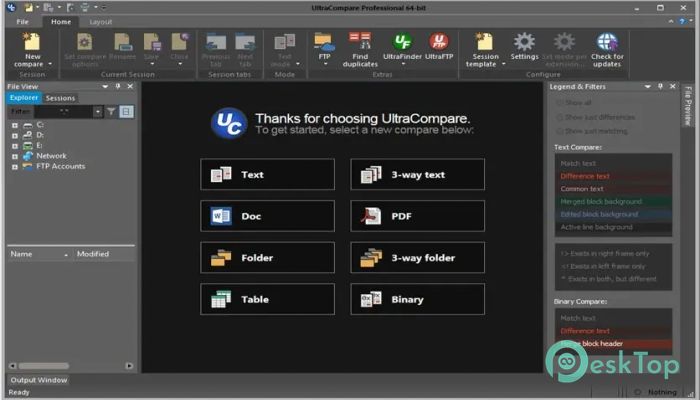Close the File View panel
This screenshot has width=700, height=400.
(x=130, y=86)
